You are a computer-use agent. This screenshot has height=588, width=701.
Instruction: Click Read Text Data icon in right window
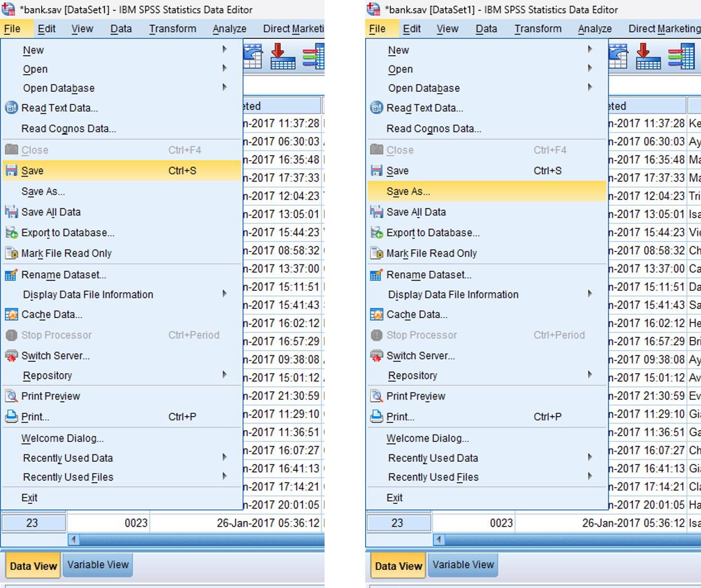pos(376,108)
